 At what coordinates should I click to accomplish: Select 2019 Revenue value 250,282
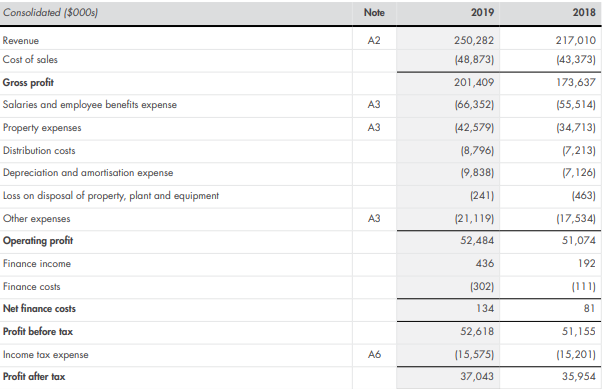click(x=474, y=40)
